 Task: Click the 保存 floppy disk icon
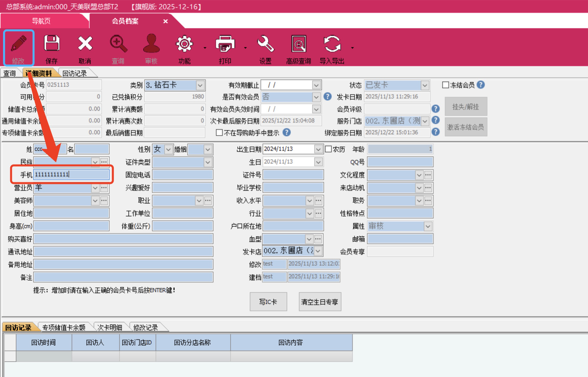pyautogui.click(x=52, y=44)
